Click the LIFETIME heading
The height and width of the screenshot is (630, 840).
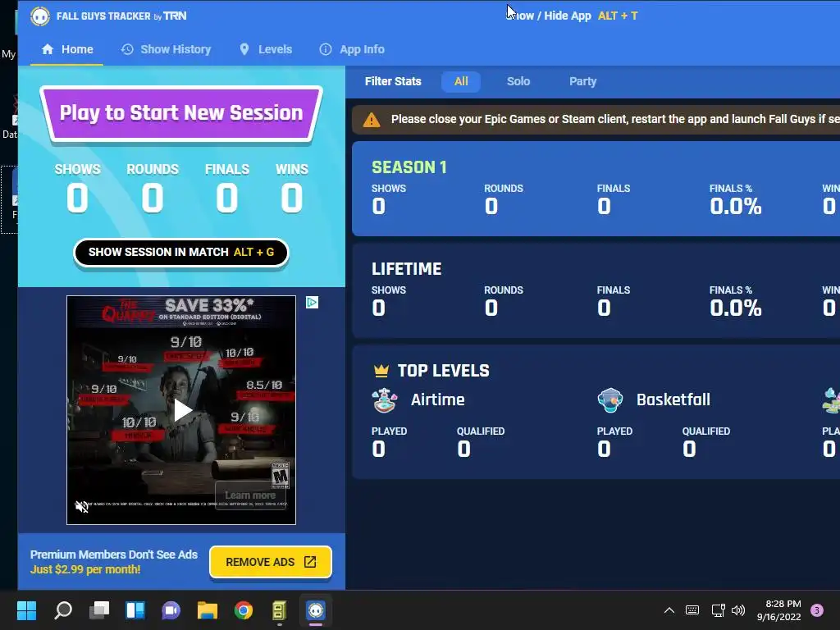coord(407,269)
